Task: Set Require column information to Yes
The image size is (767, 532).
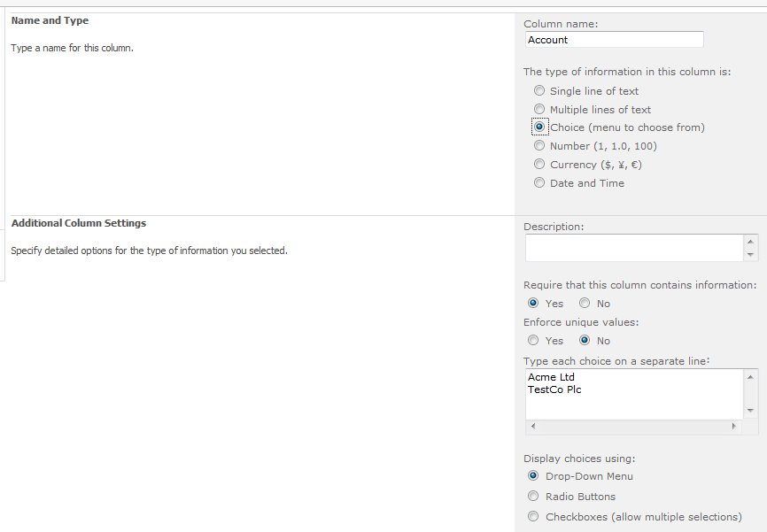Action: click(533, 304)
